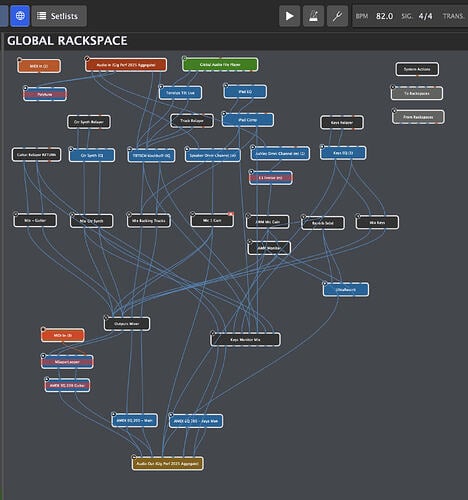Select the System Actions block
Viewport: 468px width, 500px height.
pos(417,69)
